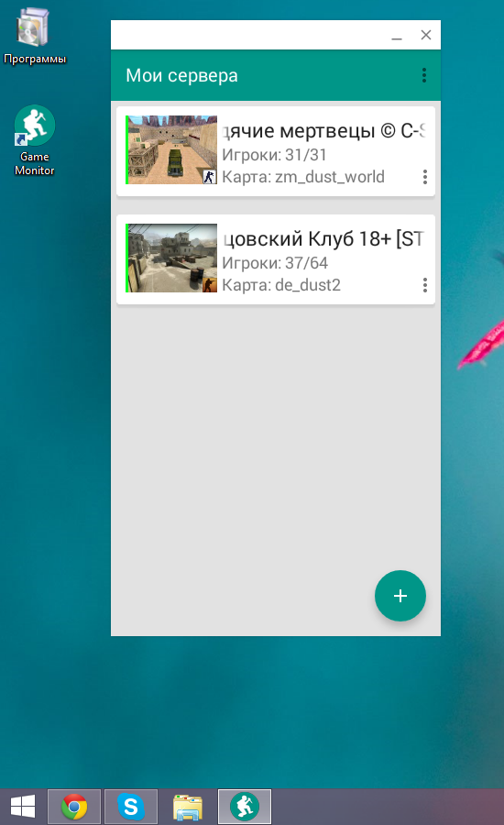
Task: Select the server titled Клуб 18+
Action: pyautogui.click(x=323, y=239)
